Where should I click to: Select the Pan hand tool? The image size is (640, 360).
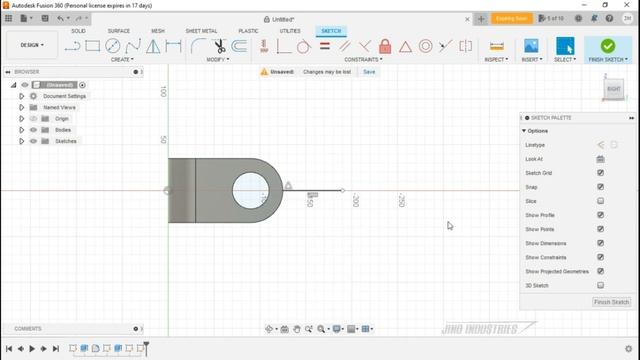[x=297, y=329]
